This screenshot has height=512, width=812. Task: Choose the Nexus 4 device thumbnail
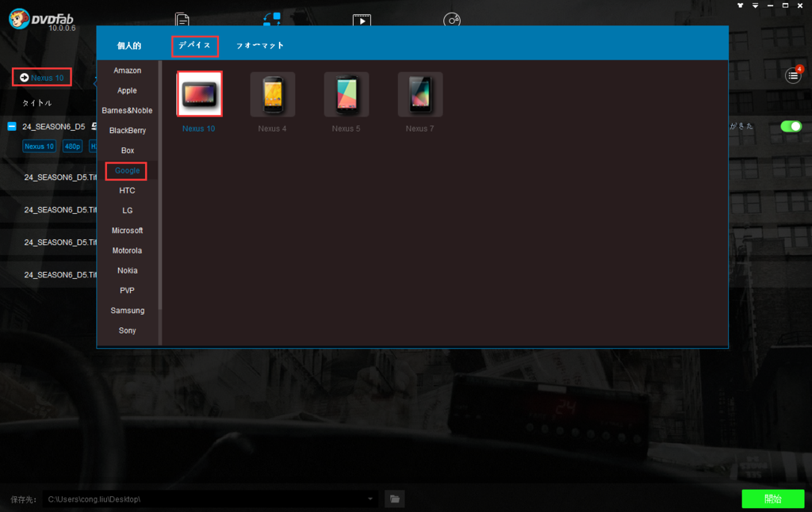click(x=273, y=94)
